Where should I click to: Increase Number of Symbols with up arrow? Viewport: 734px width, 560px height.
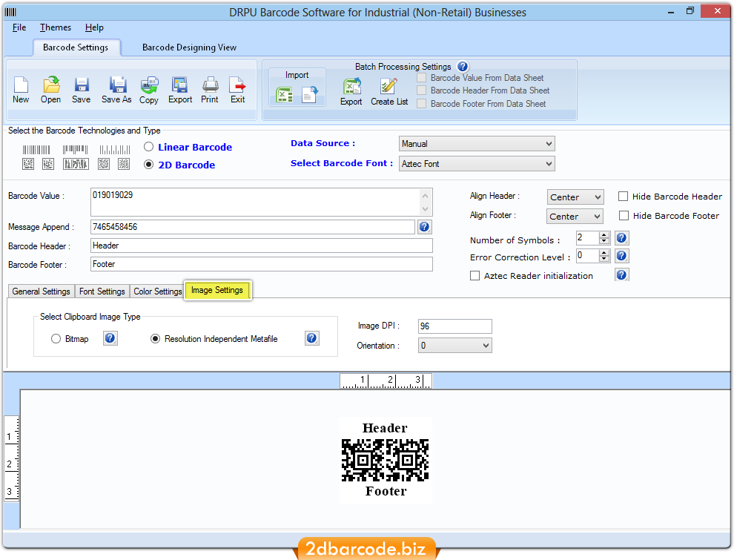604,234
